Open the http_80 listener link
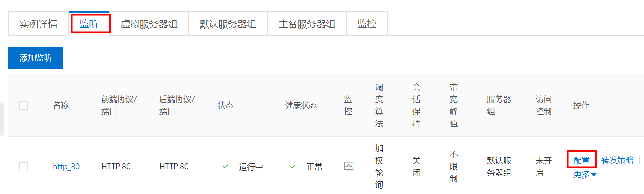Screen dimensions: 644x194 pyautogui.click(x=66, y=167)
